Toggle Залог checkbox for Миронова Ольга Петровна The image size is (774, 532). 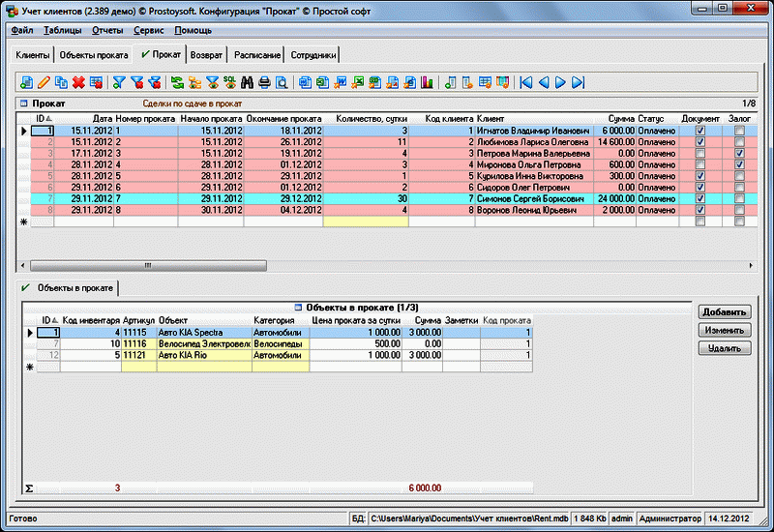[739, 164]
